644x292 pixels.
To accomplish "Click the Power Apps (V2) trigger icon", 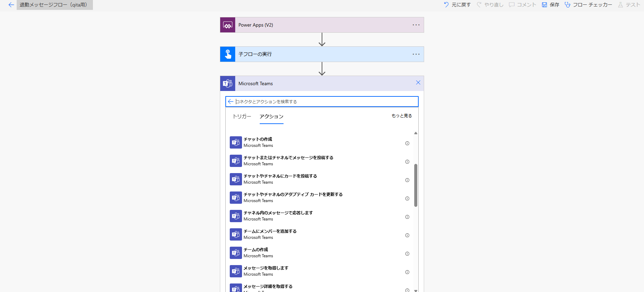I will pyautogui.click(x=228, y=25).
